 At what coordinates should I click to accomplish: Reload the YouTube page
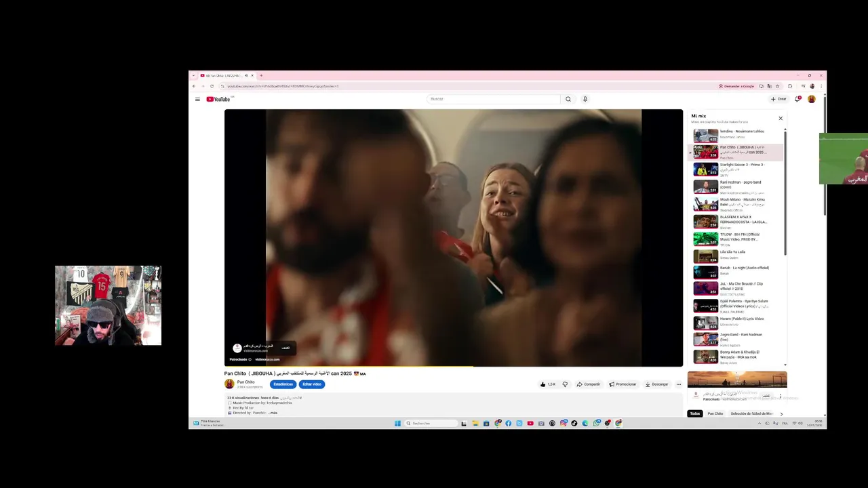pyautogui.click(x=212, y=86)
